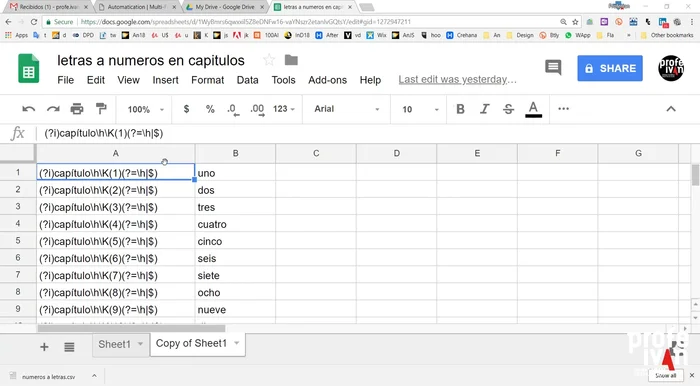Open the Apps bookmarks shortcut
This screenshot has height=386, width=700.
[x=17, y=35]
